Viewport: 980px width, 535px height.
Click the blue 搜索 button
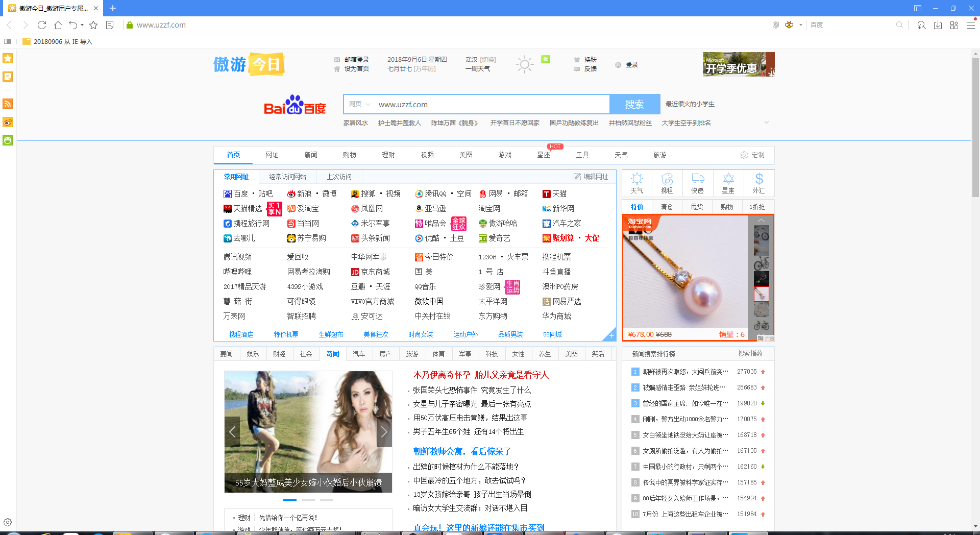[x=634, y=104]
